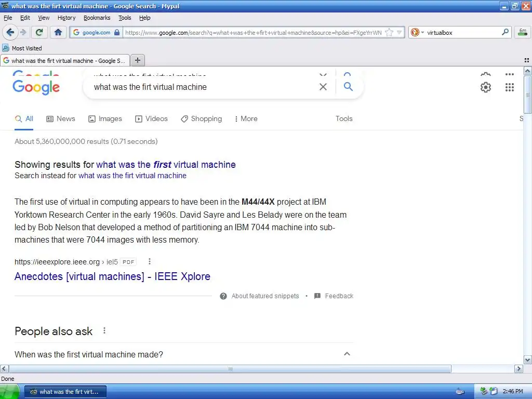Reload the page with the refresh icon

39,32
